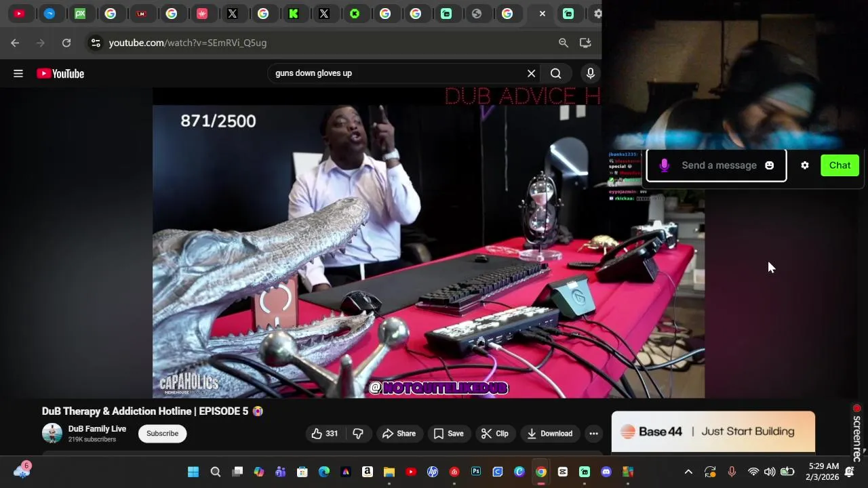Image resolution: width=868 pixels, height=488 pixels.
Task: Like the video with 331 likes
Action: click(325, 434)
